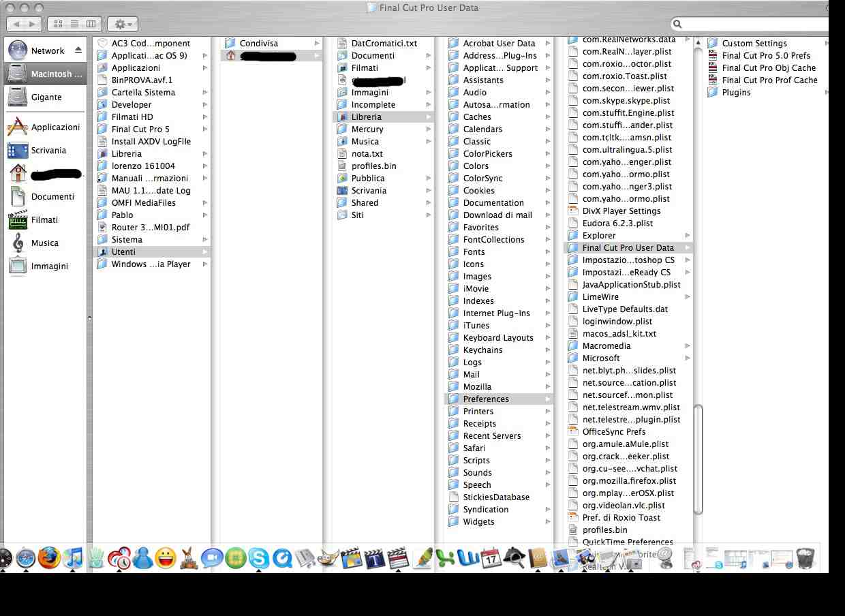Switch to list view in toolbar
The height and width of the screenshot is (616, 845).
[75, 24]
